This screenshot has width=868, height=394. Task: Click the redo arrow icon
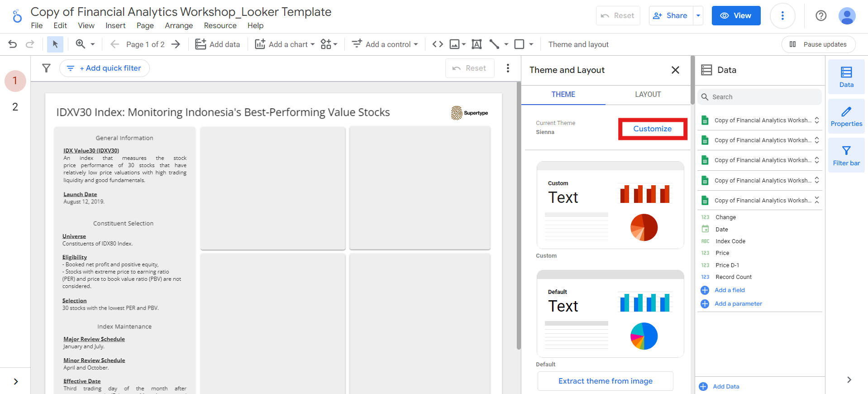[x=30, y=44]
